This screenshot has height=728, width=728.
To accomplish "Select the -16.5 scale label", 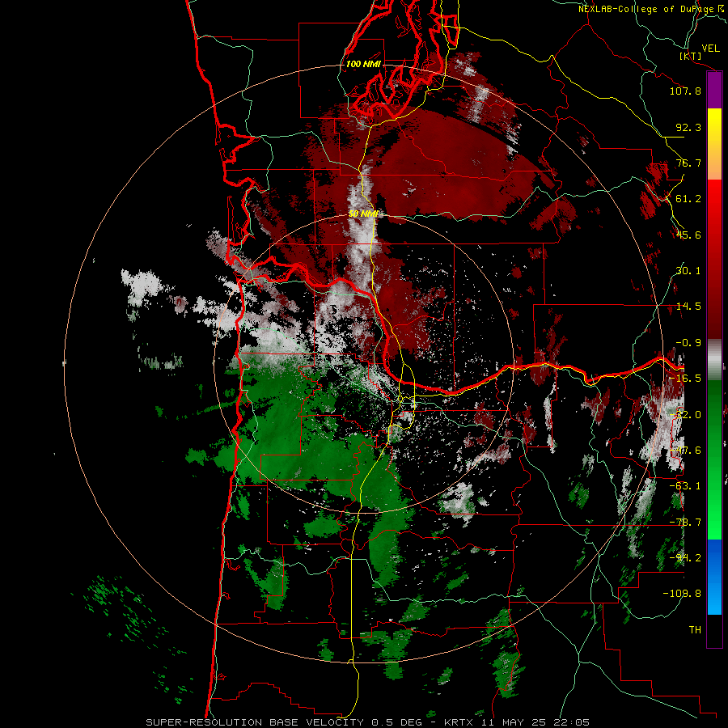I will coord(685,379).
